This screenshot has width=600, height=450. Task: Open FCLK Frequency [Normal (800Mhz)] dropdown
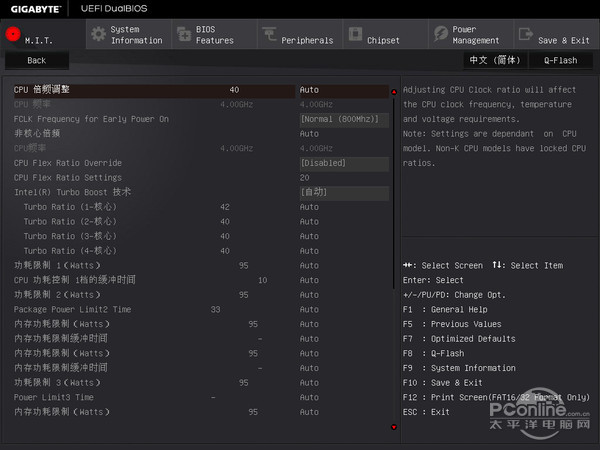[343, 119]
